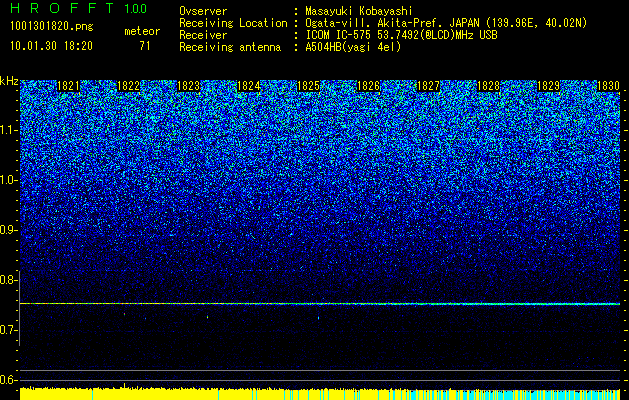Click the antenna A504HB(yagi 4el) text
Viewport: 629px width, 400px height.
353,47
